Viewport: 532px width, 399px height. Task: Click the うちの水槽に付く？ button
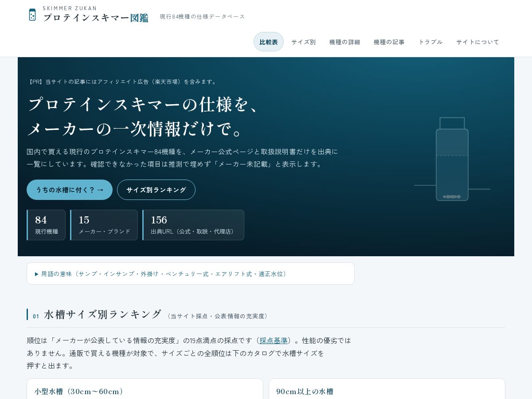click(x=70, y=190)
